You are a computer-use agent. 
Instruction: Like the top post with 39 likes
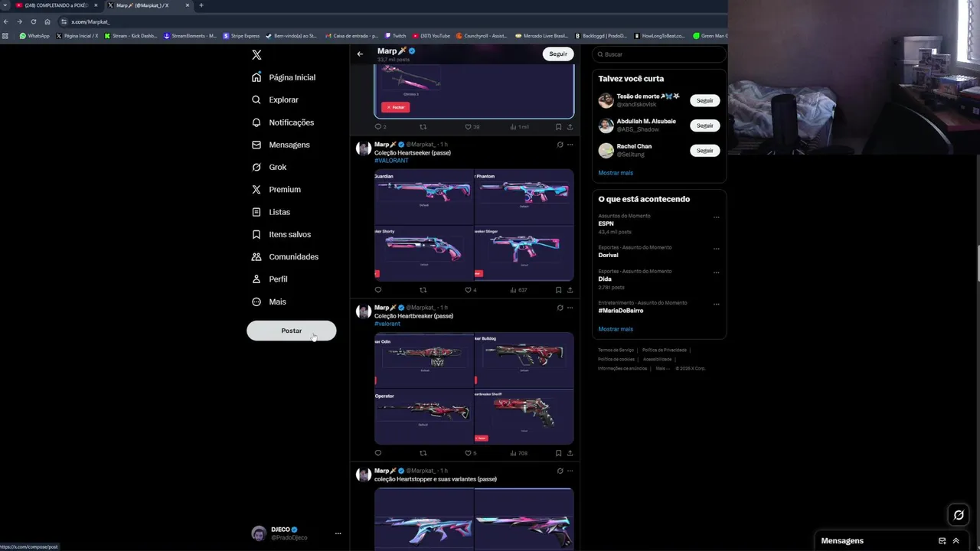[472, 127]
